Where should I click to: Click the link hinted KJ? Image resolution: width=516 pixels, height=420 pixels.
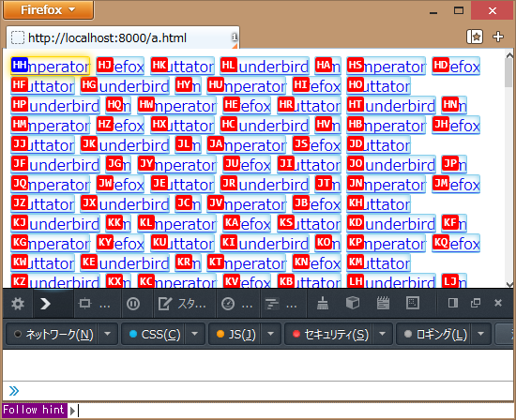pos(55,224)
